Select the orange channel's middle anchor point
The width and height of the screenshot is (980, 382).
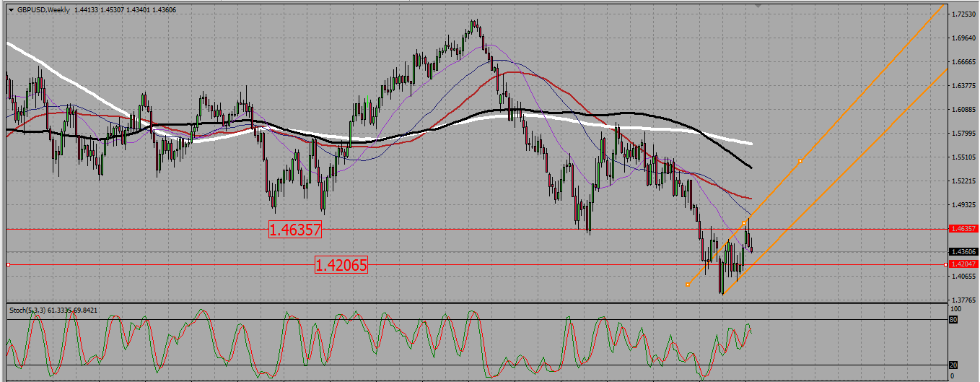click(743, 222)
